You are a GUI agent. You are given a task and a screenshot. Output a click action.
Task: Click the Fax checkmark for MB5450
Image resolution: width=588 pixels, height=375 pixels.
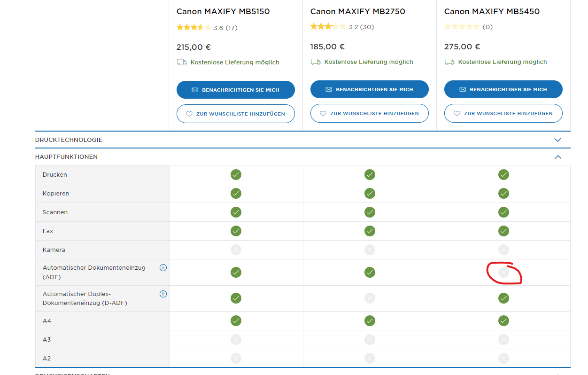click(503, 231)
